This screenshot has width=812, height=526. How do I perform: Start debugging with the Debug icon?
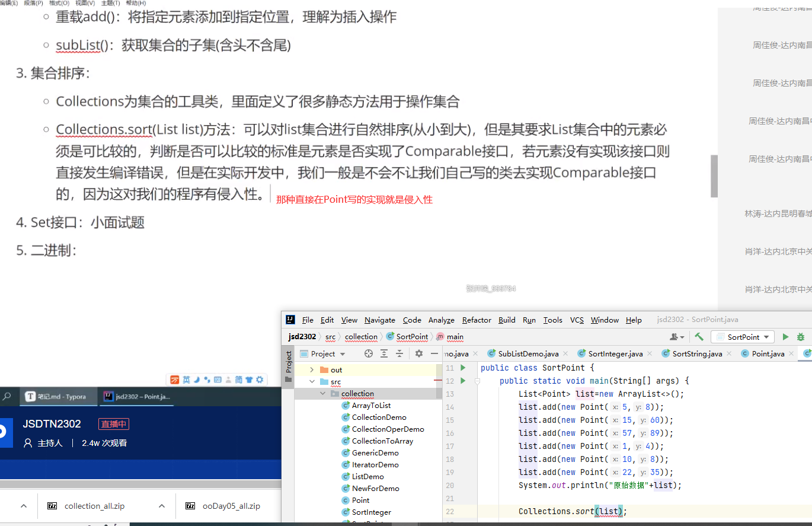(x=801, y=336)
